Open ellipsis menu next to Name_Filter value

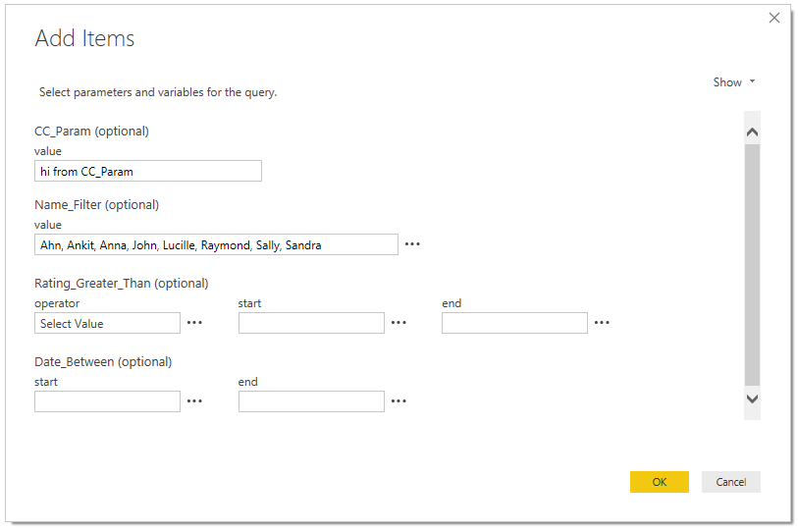click(x=412, y=244)
